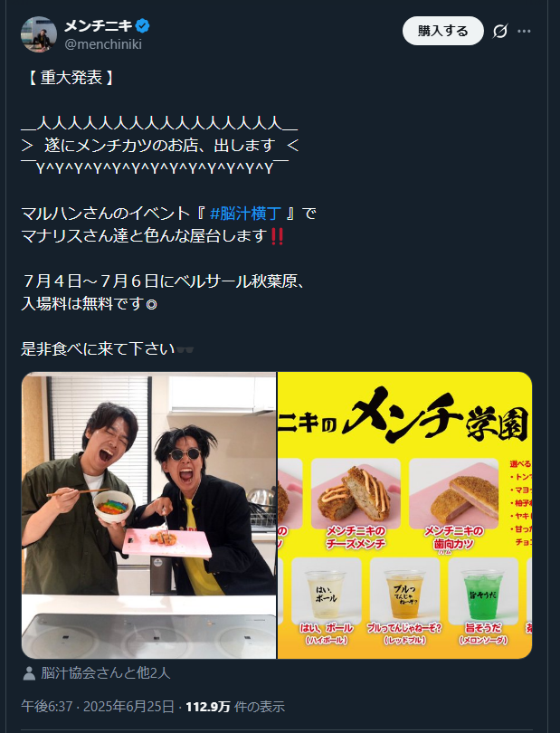Click the @menchiniki handle
The image size is (560, 733).
103,44
